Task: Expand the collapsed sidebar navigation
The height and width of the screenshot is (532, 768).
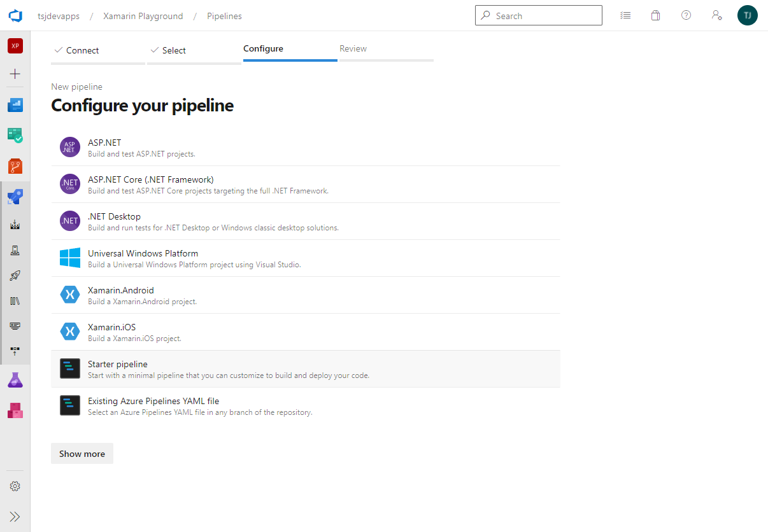Action: point(15,516)
